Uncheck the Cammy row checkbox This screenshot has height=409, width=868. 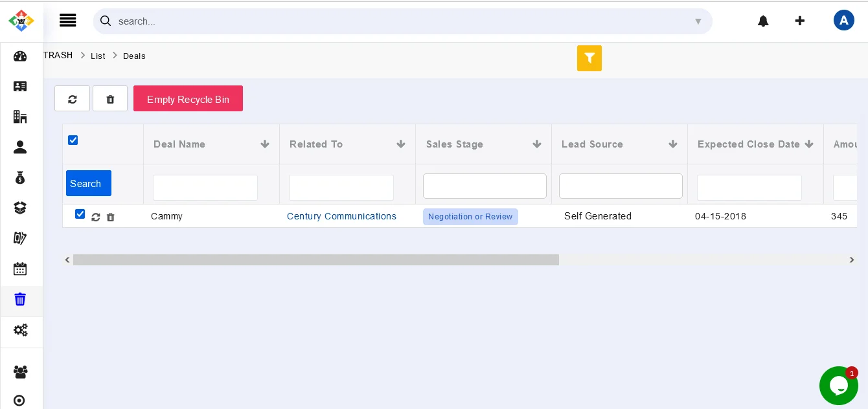pos(80,214)
